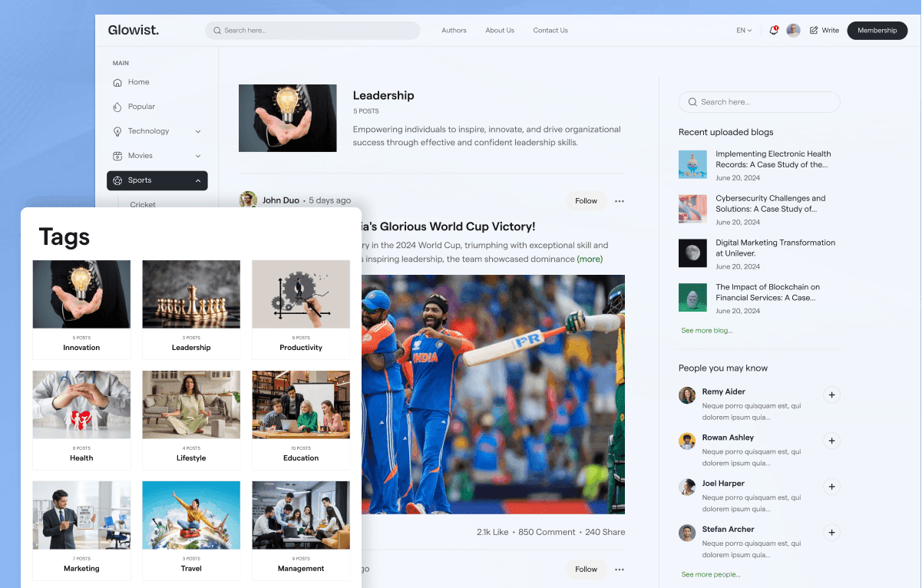Open the EN language dropdown

pos(742,31)
